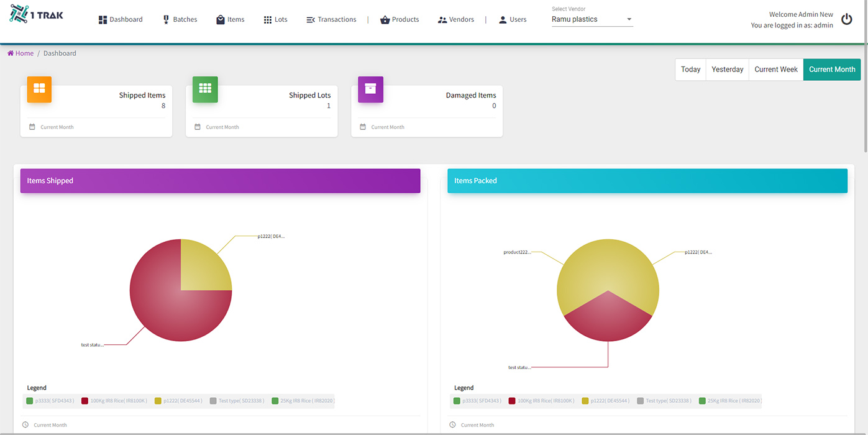Image resolution: width=868 pixels, height=435 pixels.
Task: Toggle yellow p1222 swatch in Items Packed legend
Action: tap(585, 401)
